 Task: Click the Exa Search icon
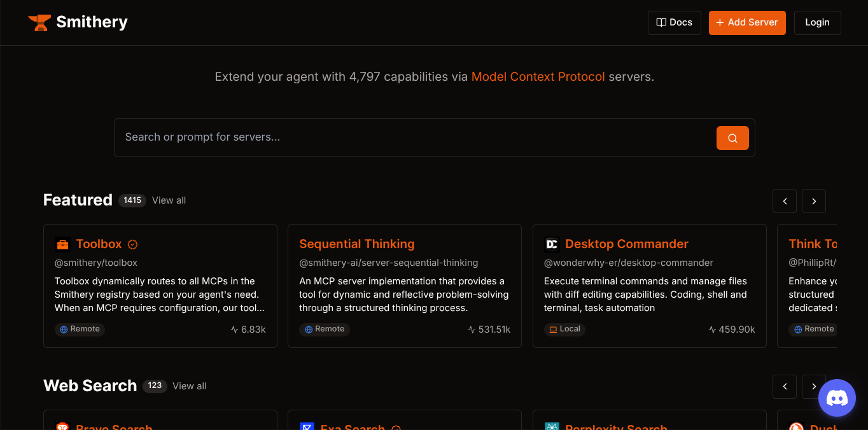coord(307,427)
